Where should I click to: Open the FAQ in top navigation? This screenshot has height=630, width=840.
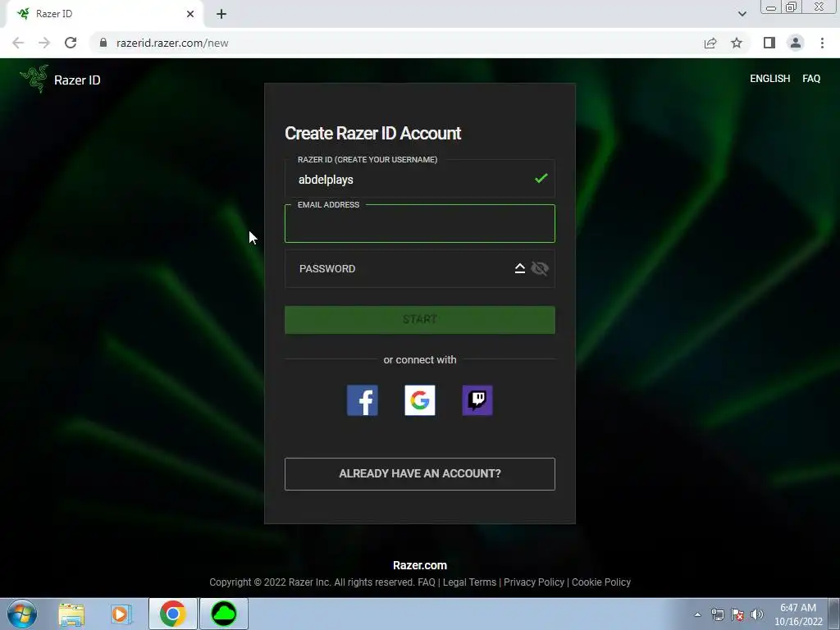811,79
